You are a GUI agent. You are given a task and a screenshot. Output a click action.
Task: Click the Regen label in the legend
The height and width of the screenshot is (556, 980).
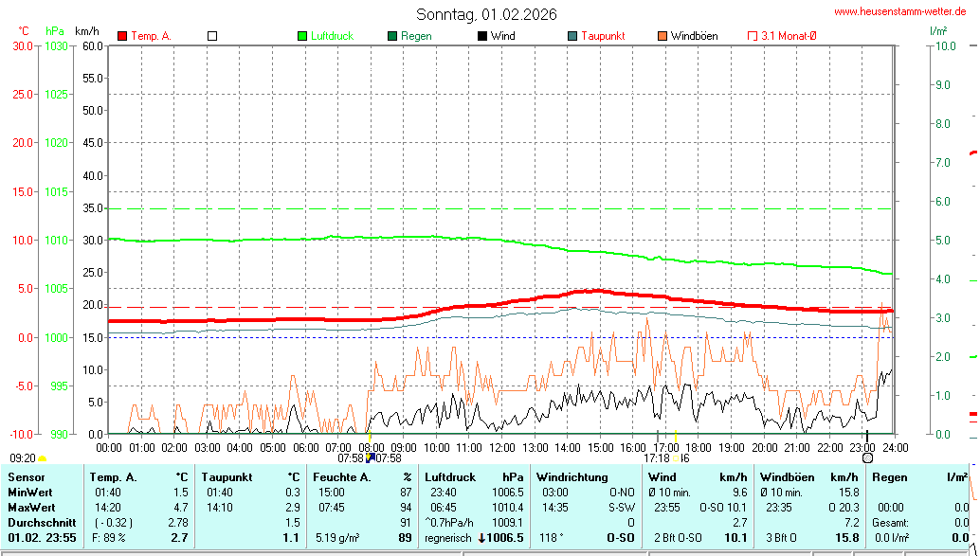click(x=416, y=36)
